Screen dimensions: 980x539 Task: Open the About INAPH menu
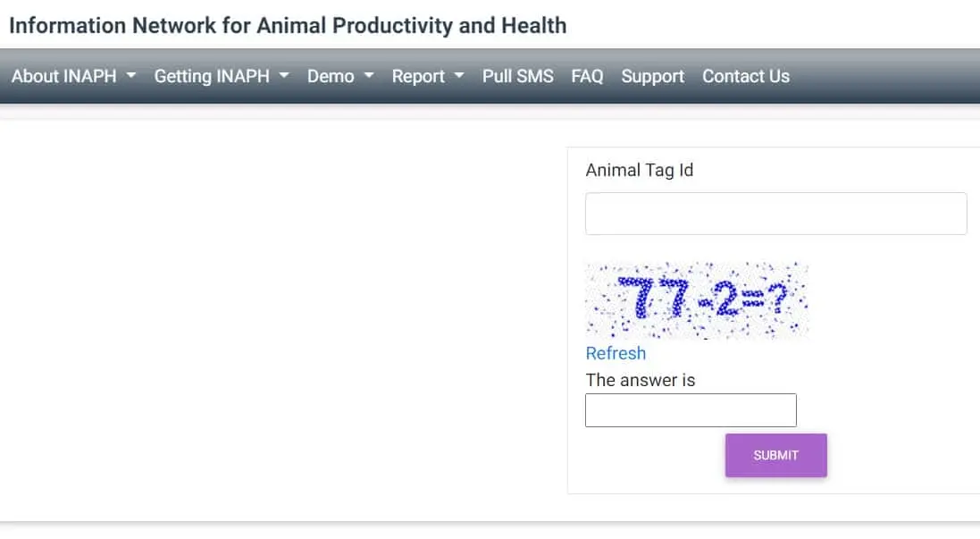click(64, 77)
